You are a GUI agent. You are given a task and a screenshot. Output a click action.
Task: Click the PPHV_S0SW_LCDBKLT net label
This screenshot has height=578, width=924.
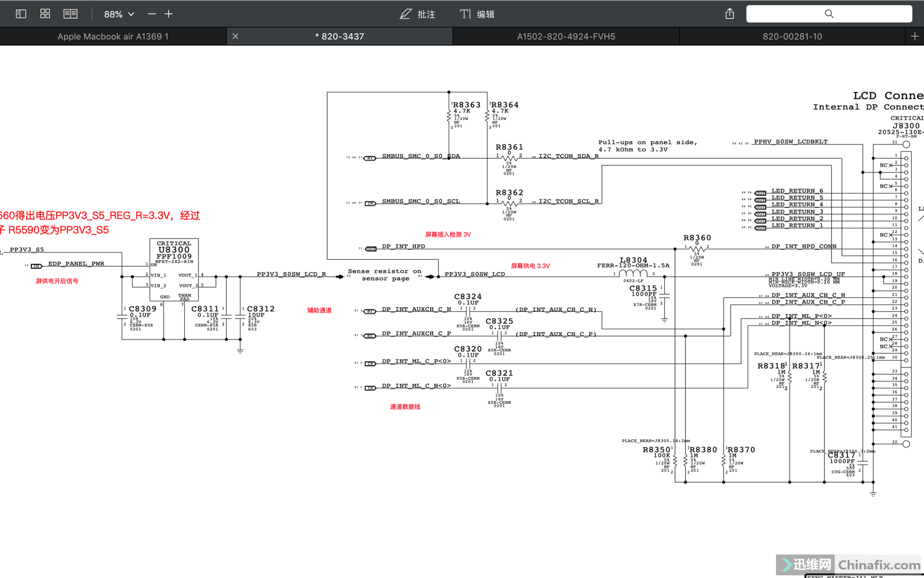coord(790,142)
